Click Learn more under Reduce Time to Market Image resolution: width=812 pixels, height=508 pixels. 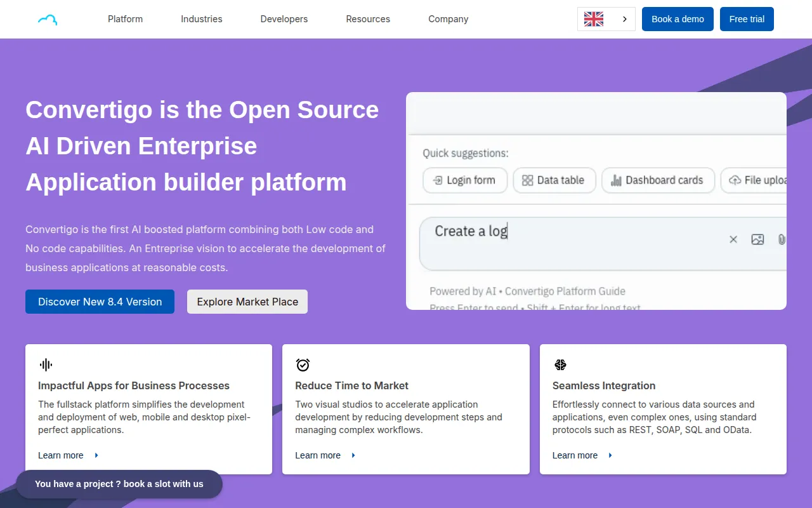point(325,455)
